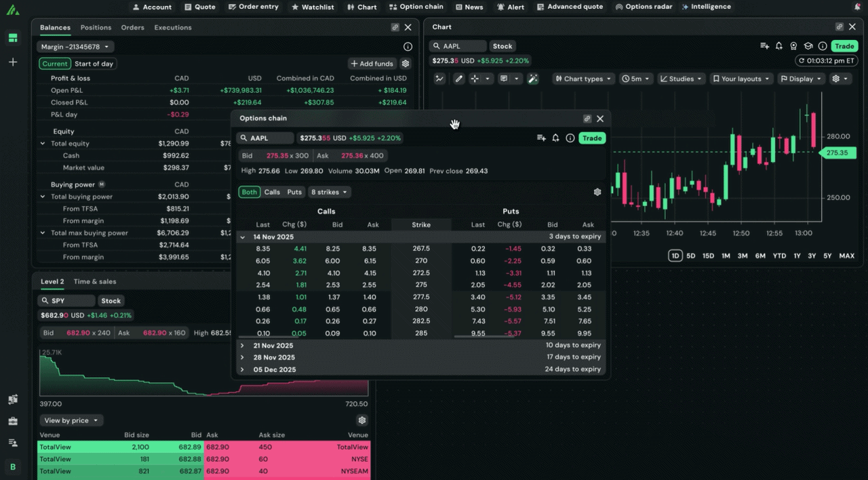Screen dimensions: 868x480
Task: Open the AI magic wand chart tool
Action: pos(532,79)
